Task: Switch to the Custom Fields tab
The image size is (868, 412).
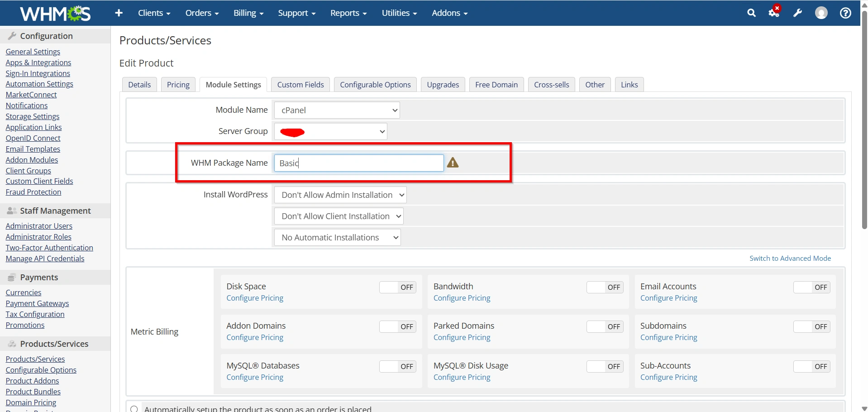Action: [x=300, y=85]
